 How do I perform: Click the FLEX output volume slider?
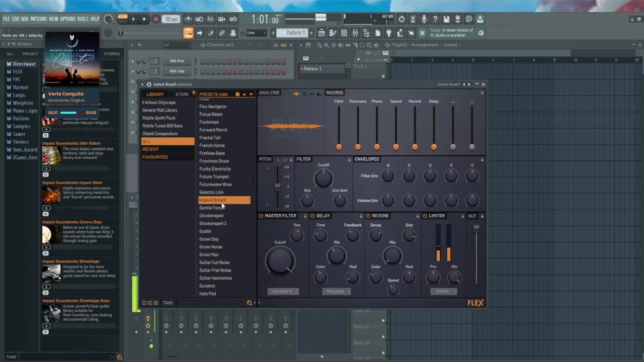tap(476, 254)
